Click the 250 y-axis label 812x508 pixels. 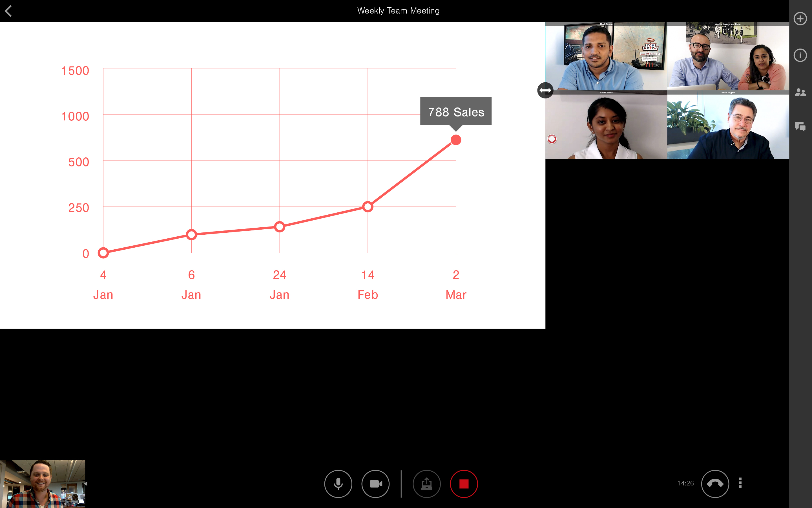click(x=79, y=208)
